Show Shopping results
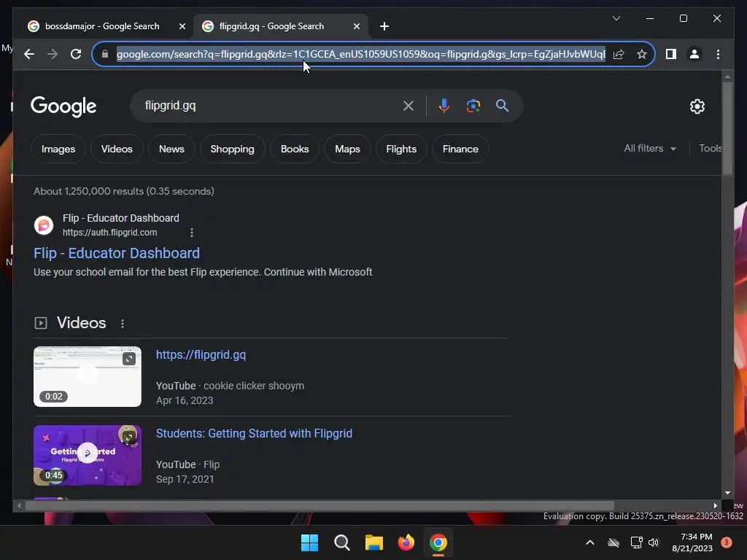The image size is (747, 560). pyautogui.click(x=233, y=149)
